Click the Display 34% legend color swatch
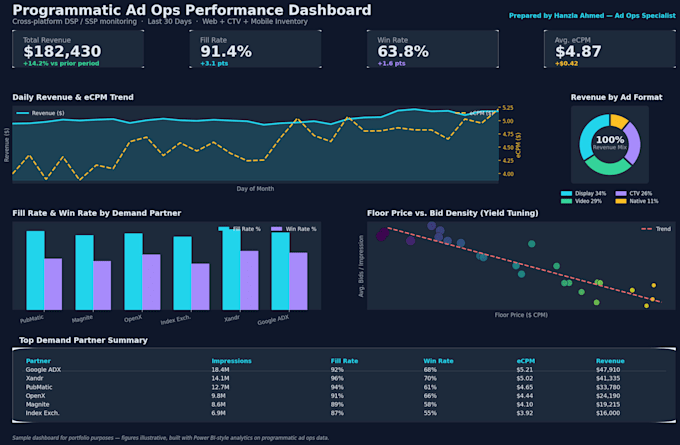The width and height of the screenshot is (680, 445). [566, 193]
